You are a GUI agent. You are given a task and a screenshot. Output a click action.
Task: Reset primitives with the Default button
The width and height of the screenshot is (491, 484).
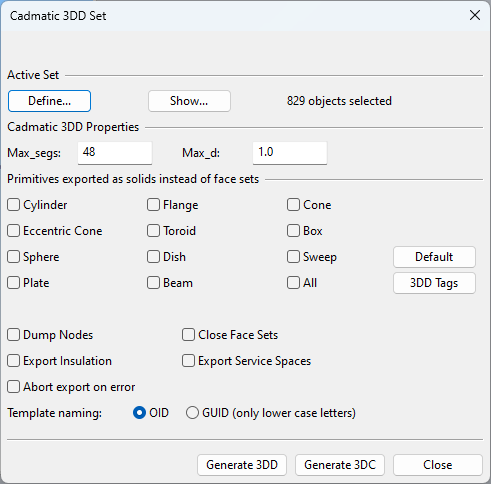point(434,257)
